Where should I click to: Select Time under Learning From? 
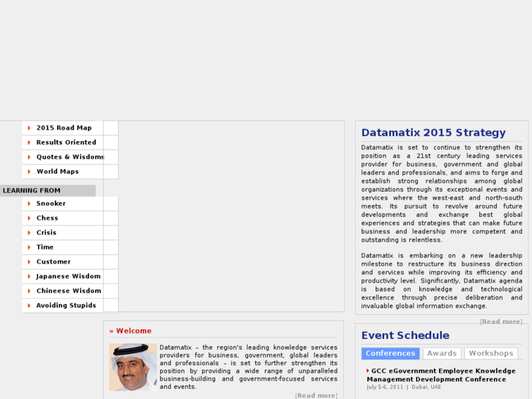coord(45,247)
